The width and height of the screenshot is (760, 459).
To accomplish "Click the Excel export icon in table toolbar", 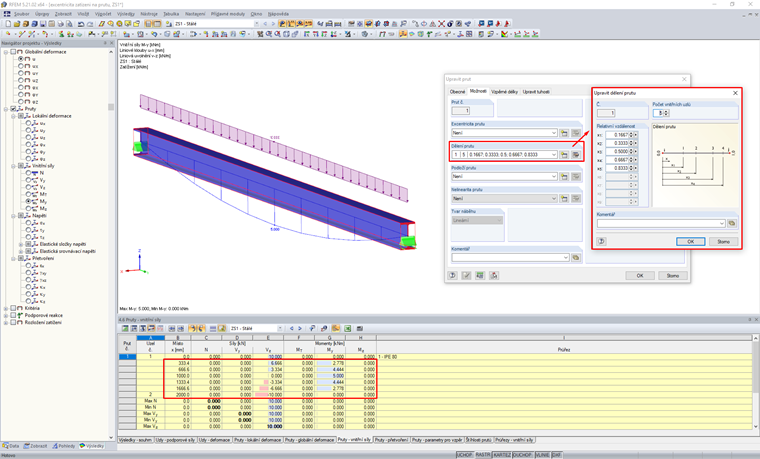I will [x=348, y=328].
